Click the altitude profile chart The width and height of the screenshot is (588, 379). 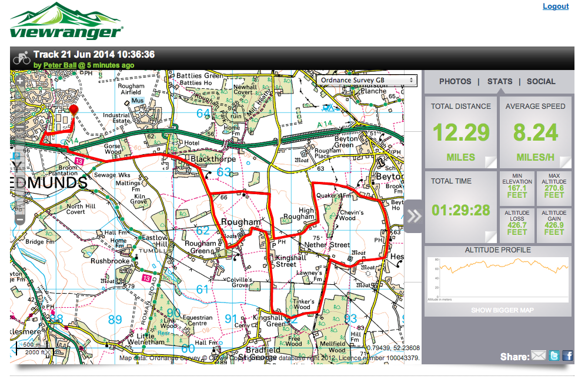point(498,280)
